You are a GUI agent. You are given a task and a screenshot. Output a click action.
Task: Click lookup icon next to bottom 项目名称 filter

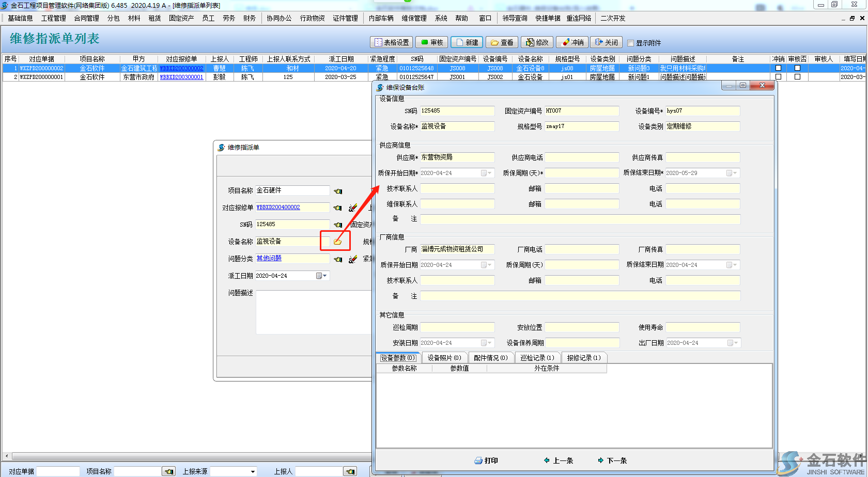pos(169,471)
